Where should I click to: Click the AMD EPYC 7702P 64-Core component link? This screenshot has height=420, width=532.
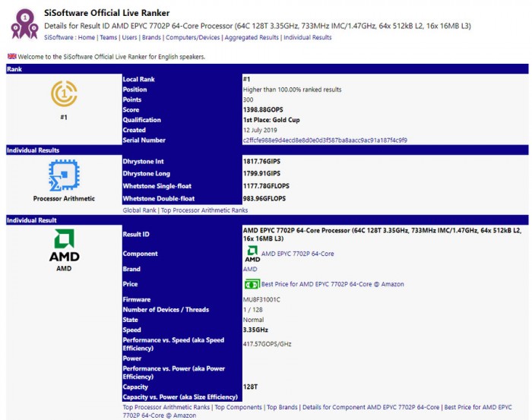pos(298,254)
